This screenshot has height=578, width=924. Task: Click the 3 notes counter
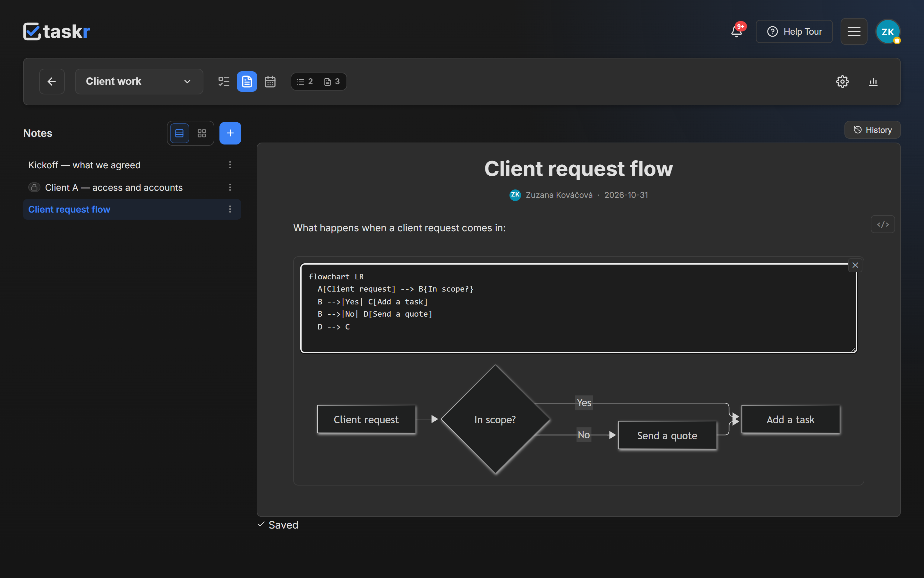[x=332, y=82]
